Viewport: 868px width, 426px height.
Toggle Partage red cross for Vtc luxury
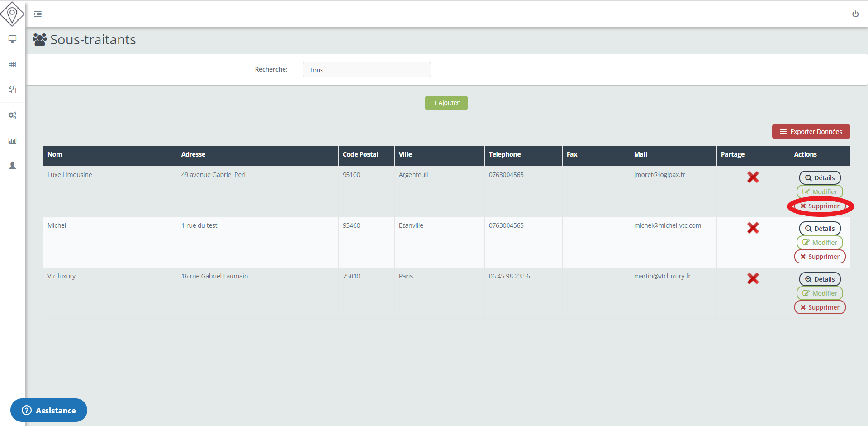point(753,278)
